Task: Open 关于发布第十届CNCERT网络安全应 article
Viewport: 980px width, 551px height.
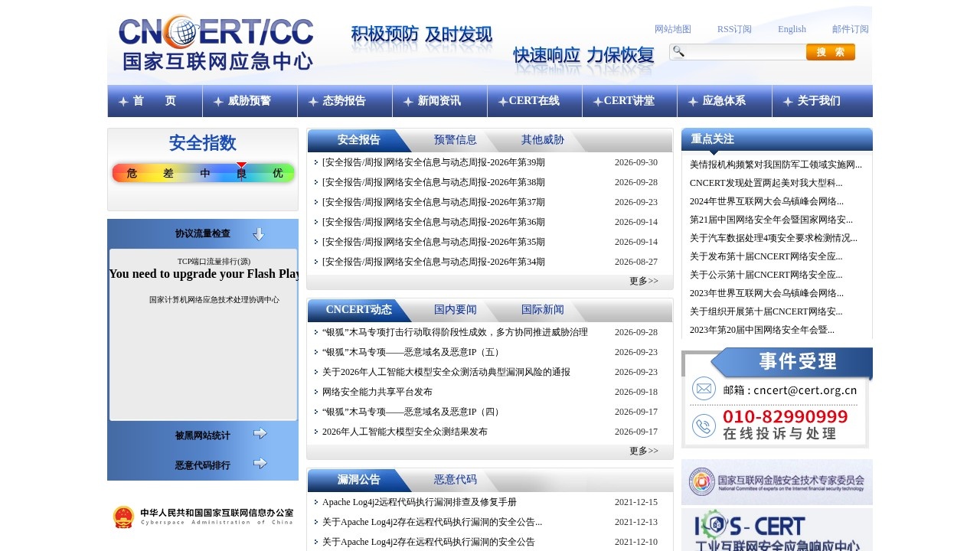Action: pyautogui.click(x=766, y=256)
